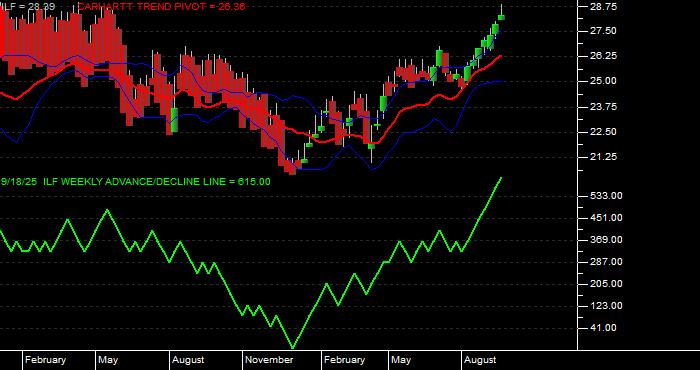Click the 205.00 indicator axis value
This screenshot has width=700, height=370.
click(606, 284)
